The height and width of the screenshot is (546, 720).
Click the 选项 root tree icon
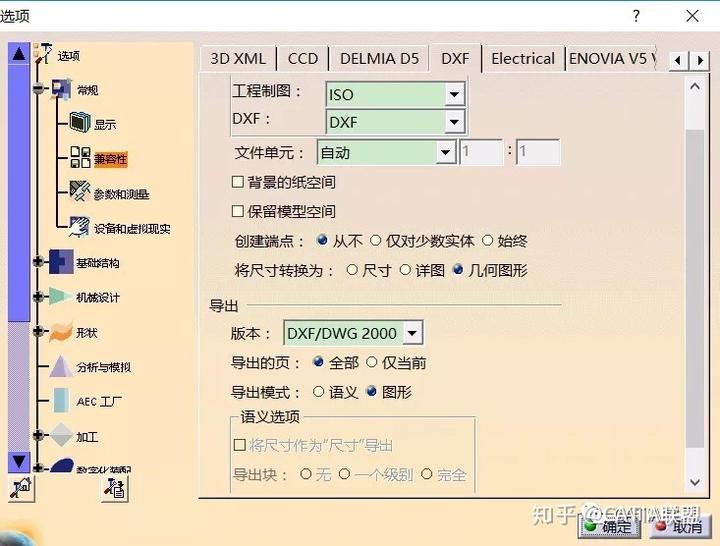point(43,54)
